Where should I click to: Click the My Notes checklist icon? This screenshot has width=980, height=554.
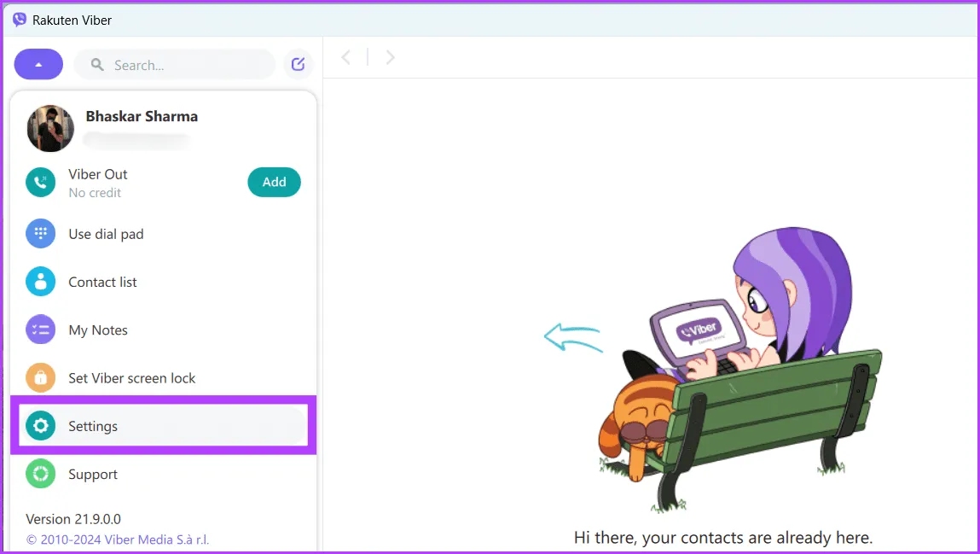click(x=41, y=329)
